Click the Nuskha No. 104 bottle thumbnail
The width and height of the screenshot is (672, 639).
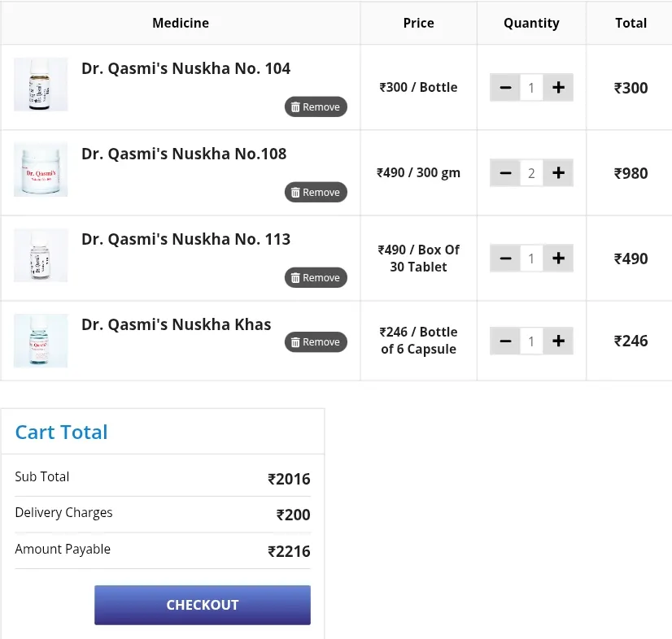pos(41,85)
